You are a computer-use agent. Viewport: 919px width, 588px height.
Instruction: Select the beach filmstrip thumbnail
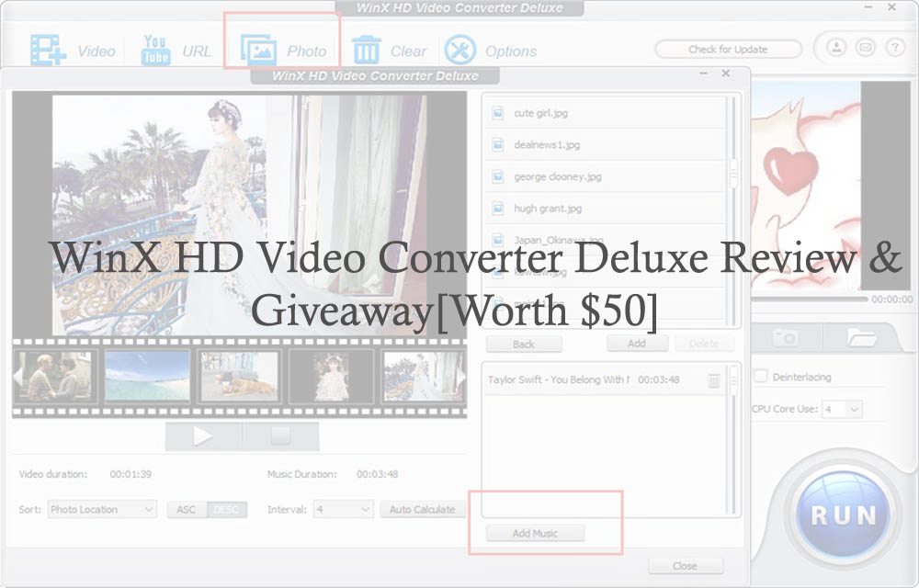(147, 377)
